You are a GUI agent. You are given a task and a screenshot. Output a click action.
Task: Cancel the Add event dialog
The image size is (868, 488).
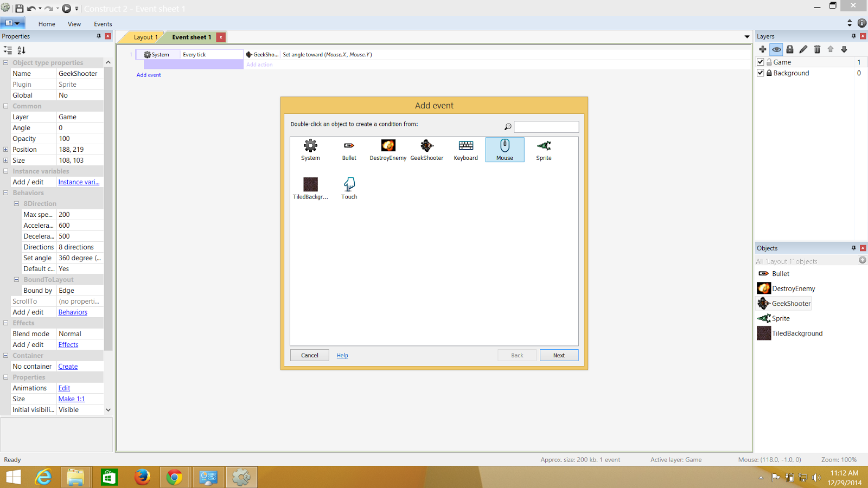click(309, 355)
